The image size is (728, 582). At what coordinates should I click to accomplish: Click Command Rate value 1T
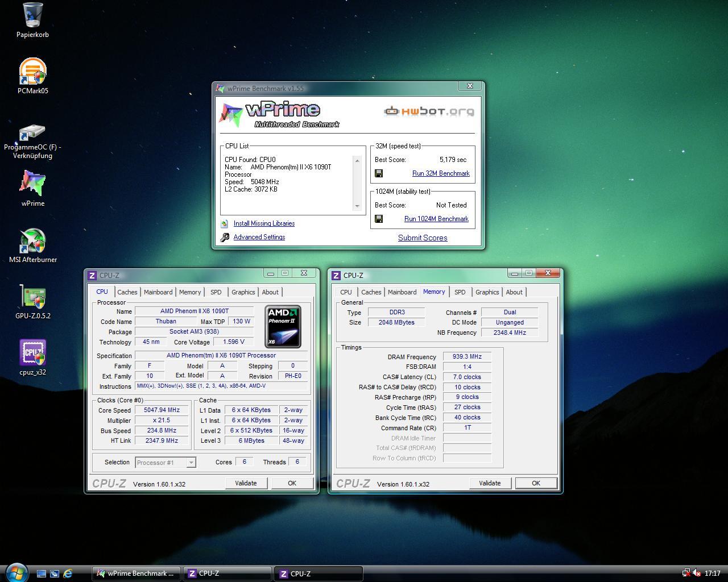click(467, 427)
